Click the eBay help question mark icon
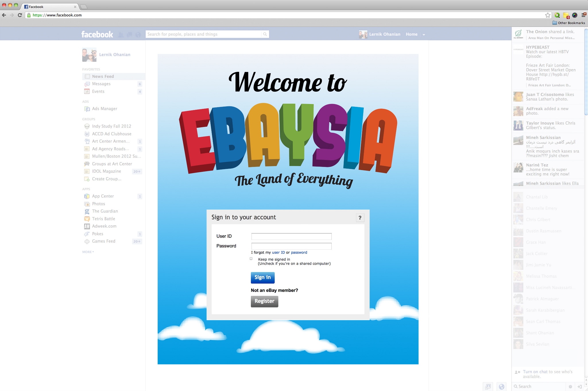 tap(360, 218)
